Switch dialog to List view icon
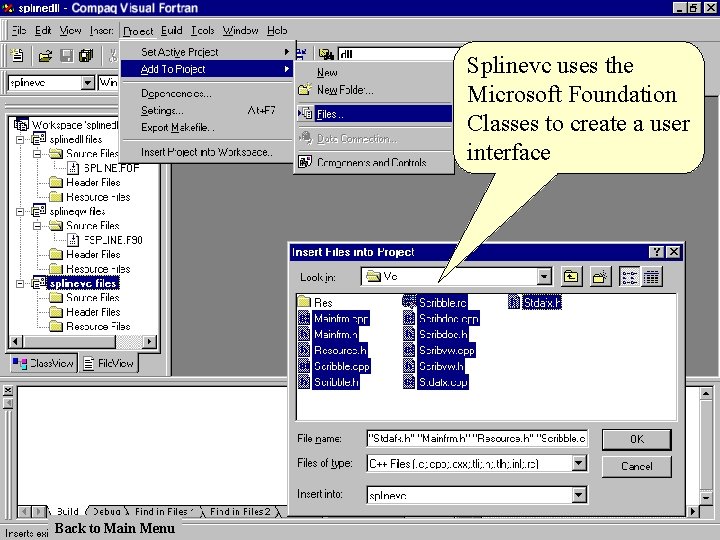The height and width of the screenshot is (540, 720). point(629,277)
